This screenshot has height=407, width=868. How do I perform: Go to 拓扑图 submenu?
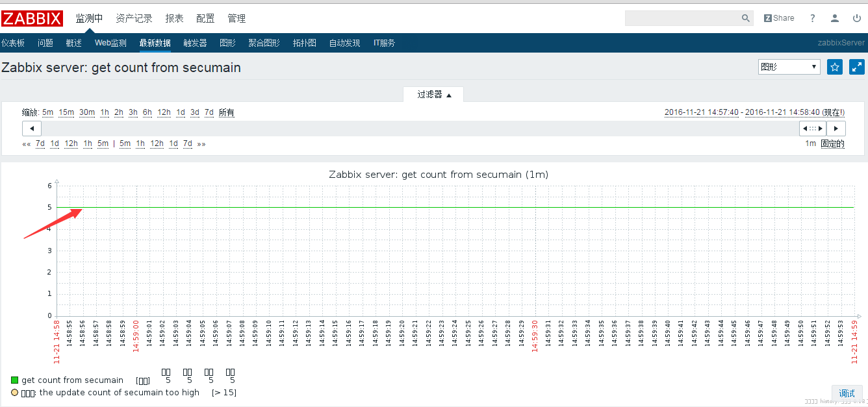(304, 43)
